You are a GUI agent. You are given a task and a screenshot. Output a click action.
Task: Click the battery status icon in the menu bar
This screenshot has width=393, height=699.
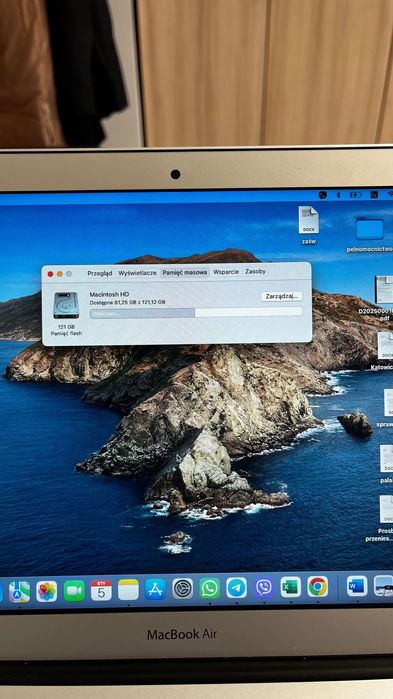pyautogui.click(x=355, y=195)
